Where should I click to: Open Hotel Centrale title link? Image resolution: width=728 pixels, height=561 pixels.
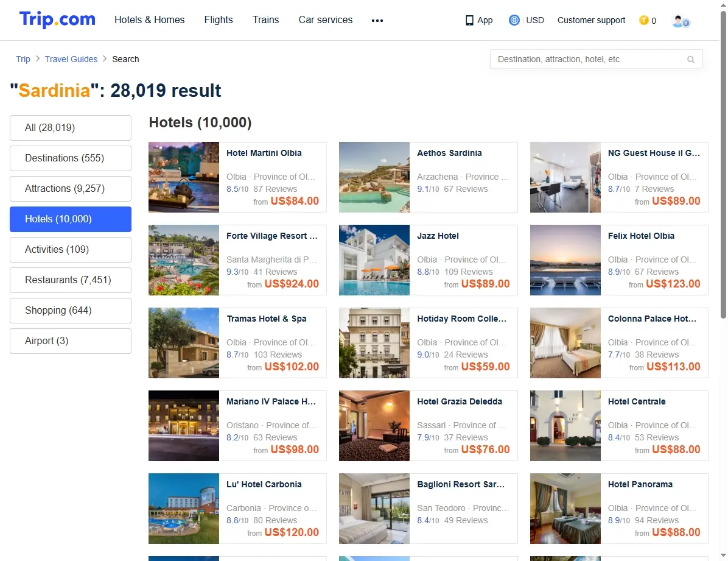click(x=637, y=401)
